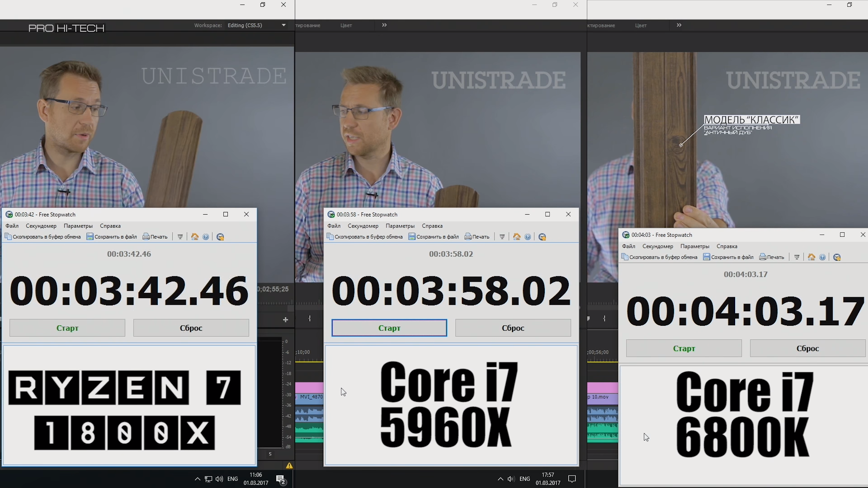868x488 pixels.
Task: Open 'Параметры' menu in 5960X stopwatch
Action: 400,226
